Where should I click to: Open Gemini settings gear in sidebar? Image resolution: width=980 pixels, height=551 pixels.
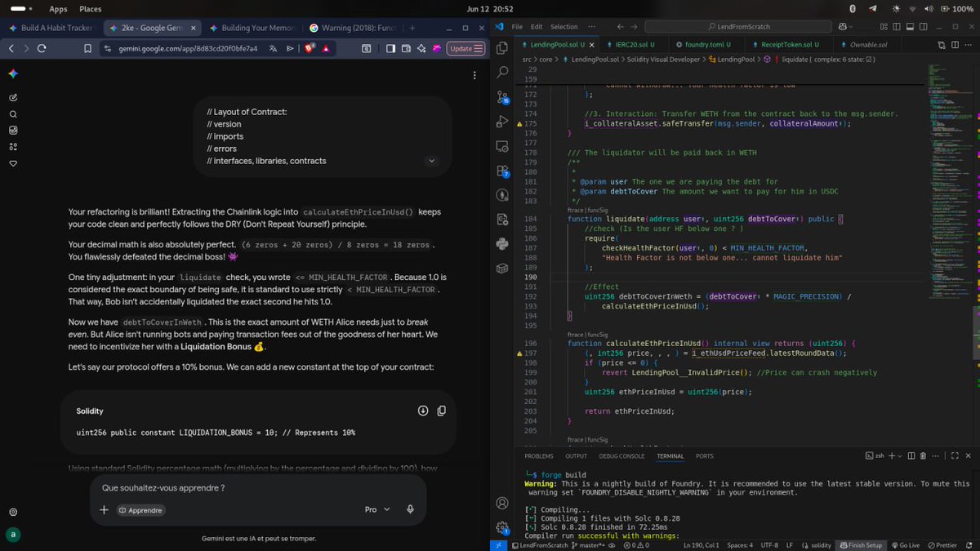coord(13,512)
